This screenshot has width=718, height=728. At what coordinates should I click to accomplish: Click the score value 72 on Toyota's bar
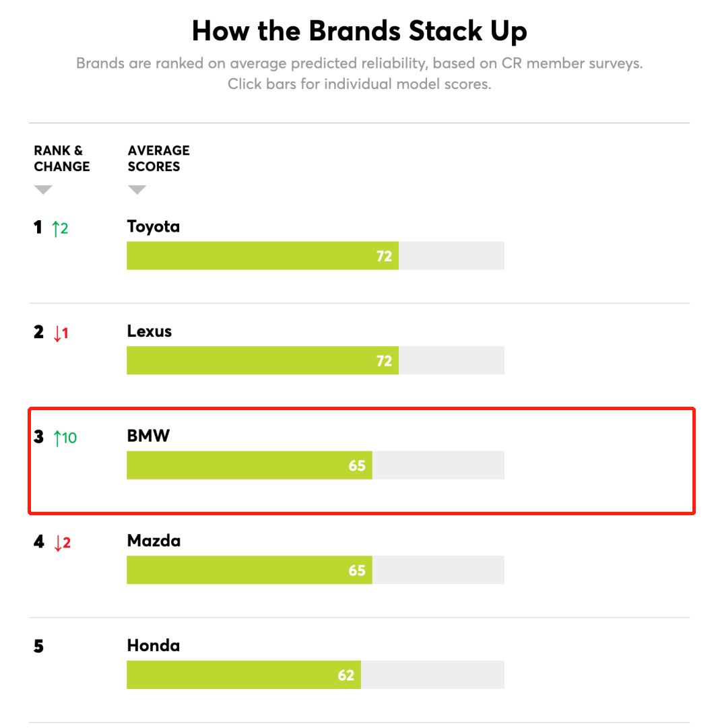click(384, 256)
